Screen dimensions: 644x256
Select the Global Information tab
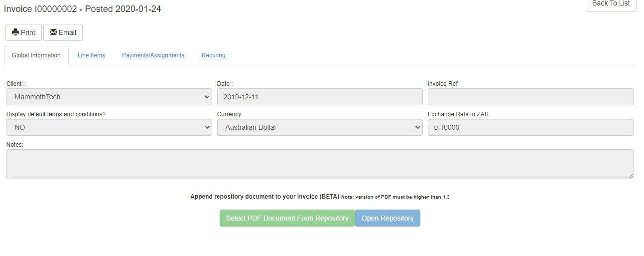36,55
